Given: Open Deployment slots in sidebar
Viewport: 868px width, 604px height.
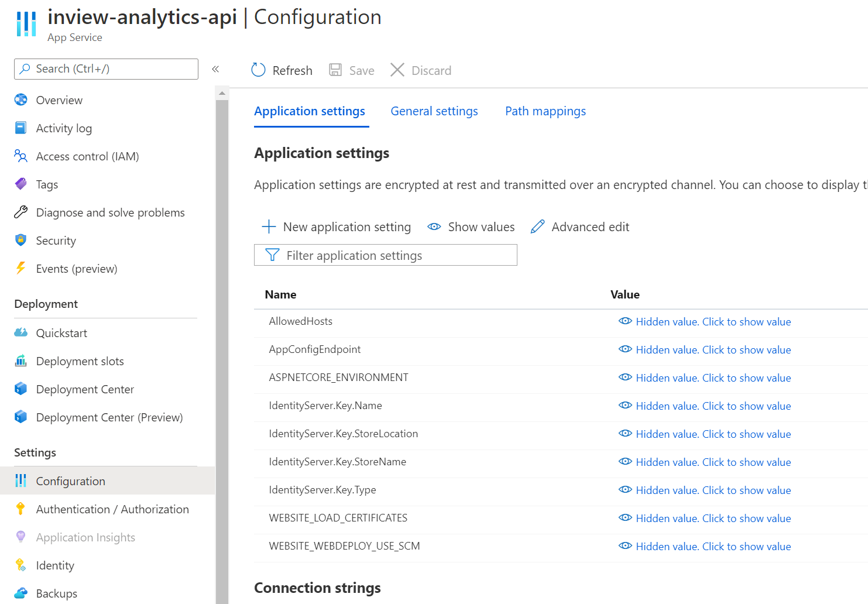Looking at the screenshot, I should pyautogui.click(x=80, y=361).
